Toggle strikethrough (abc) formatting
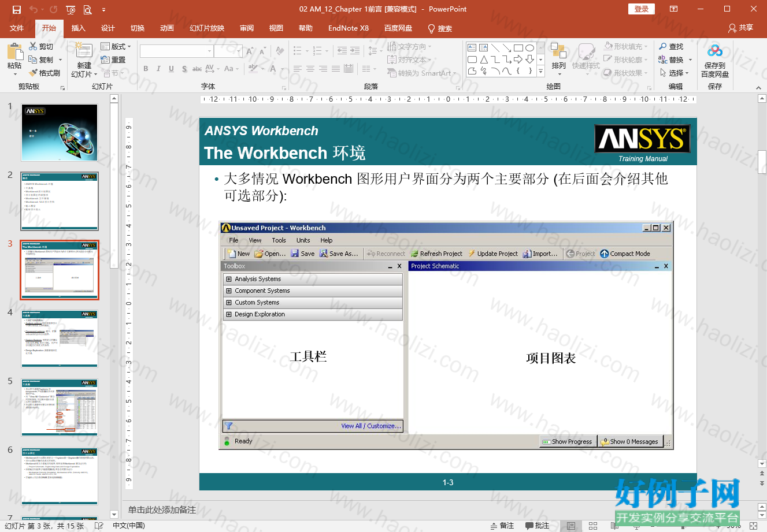Viewport: 767px width, 532px height. [197, 69]
